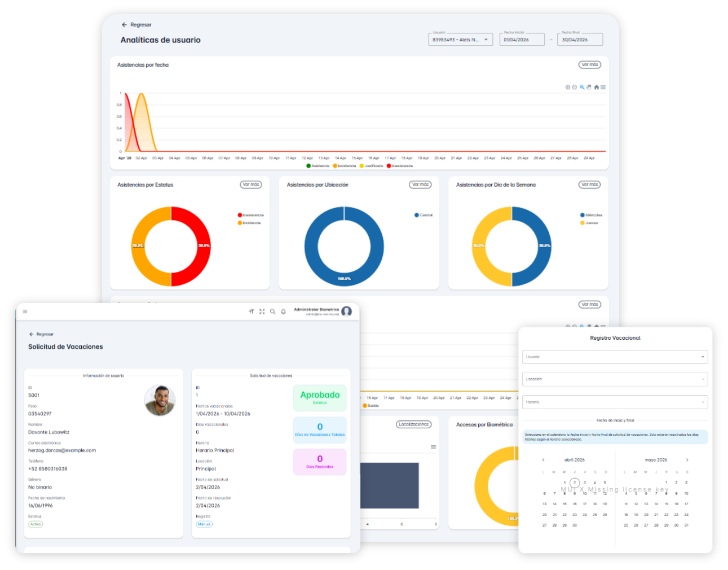Click the Fecha inicial date field

click(522, 40)
